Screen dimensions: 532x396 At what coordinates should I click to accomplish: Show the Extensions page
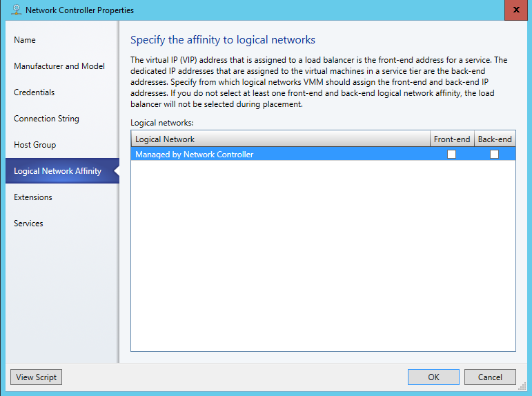click(33, 197)
